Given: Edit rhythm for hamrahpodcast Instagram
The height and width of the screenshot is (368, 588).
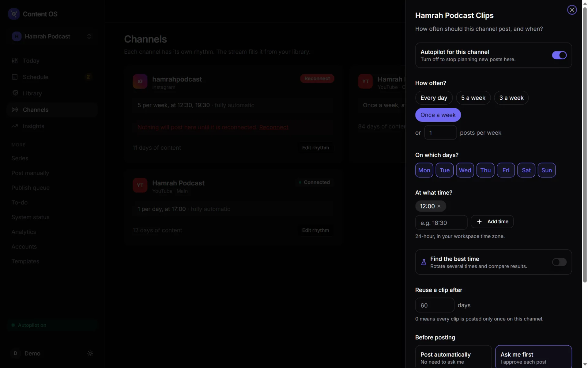Looking at the screenshot, I should tap(315, 148).
